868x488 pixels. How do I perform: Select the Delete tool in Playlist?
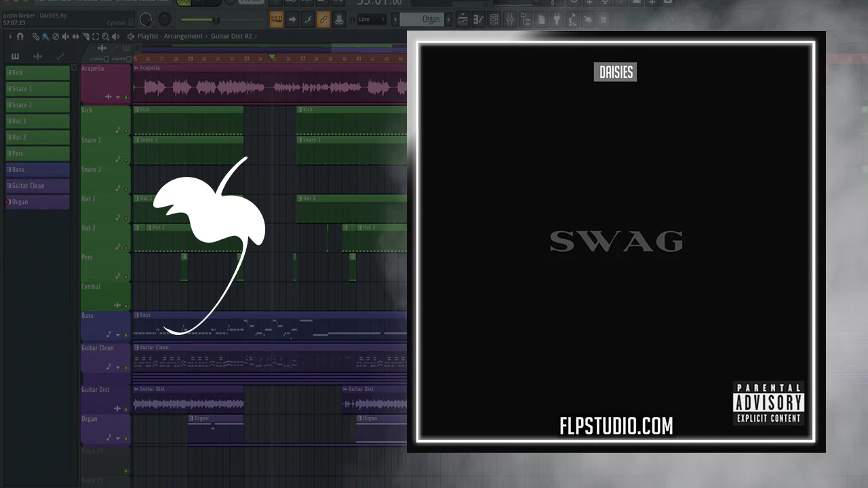(56, 37)
